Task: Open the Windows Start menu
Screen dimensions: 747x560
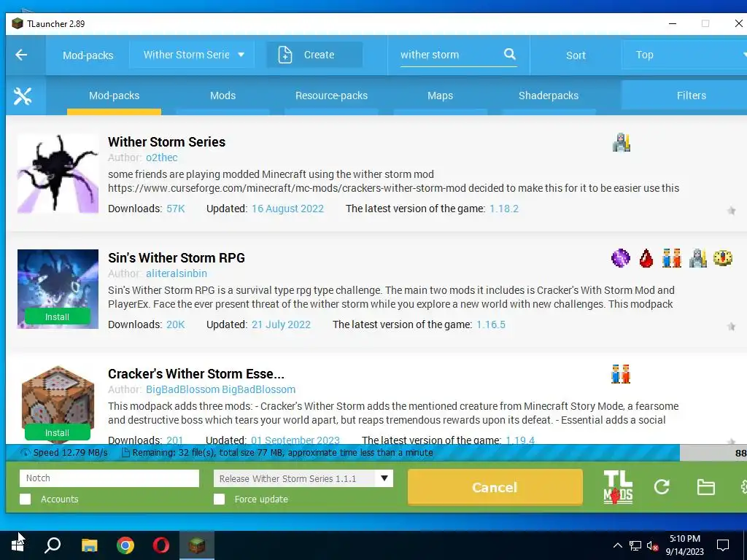Action: pos(18,545)
